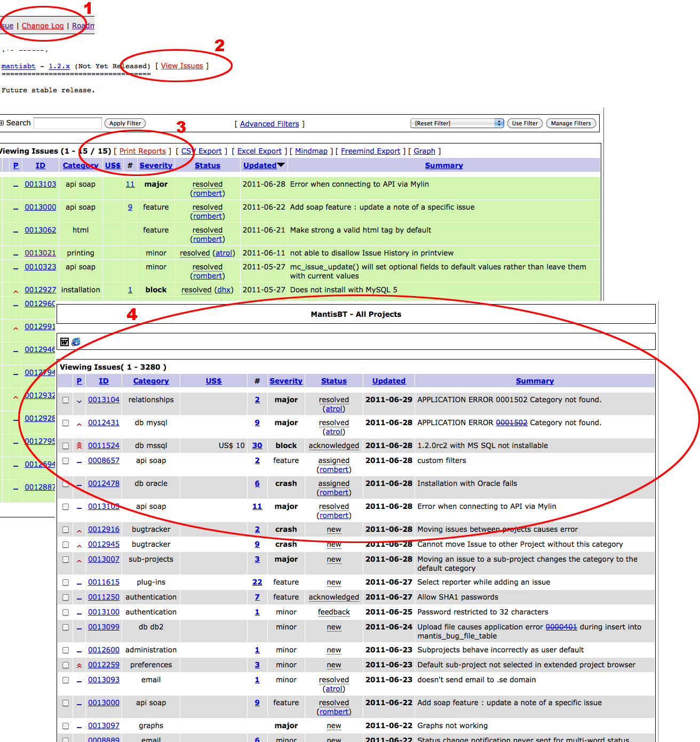Click the Freemind Export link
Viewport: 700px width, 742px height.
[370, 151]
